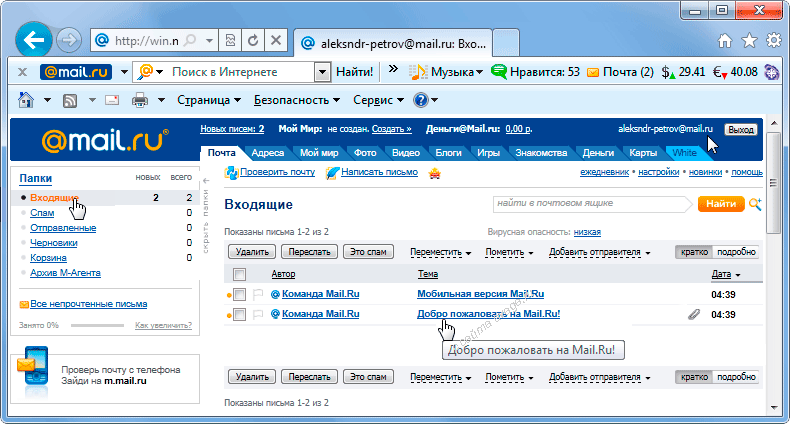
Task: Click the orange Найти mailbox search button
Action: tap(721, 204)
